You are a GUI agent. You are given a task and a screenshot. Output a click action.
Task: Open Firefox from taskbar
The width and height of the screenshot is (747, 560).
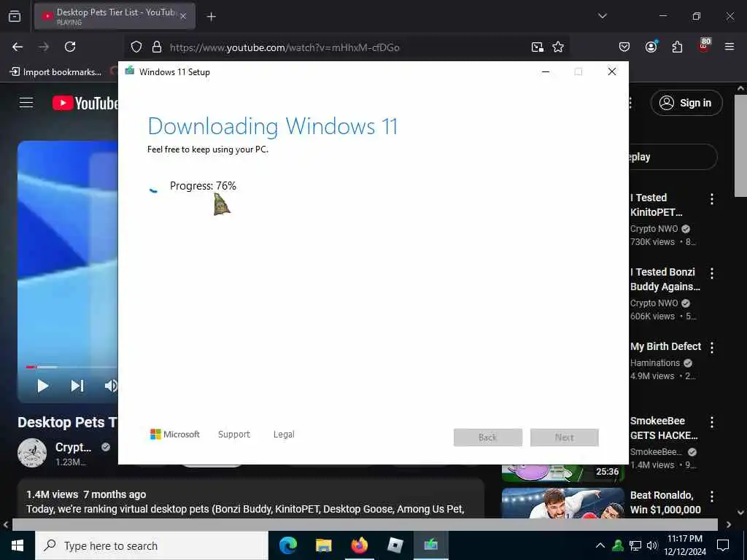[360, 545]
